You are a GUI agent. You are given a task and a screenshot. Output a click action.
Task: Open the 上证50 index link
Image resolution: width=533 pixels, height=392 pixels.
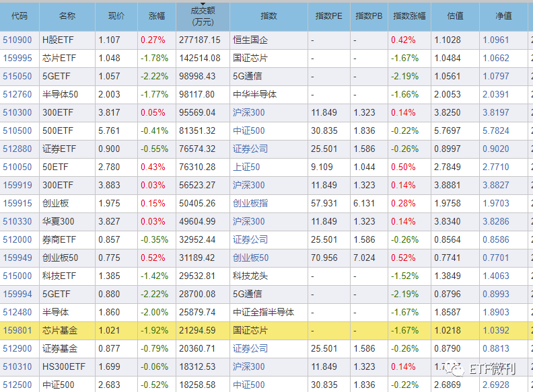246,167
